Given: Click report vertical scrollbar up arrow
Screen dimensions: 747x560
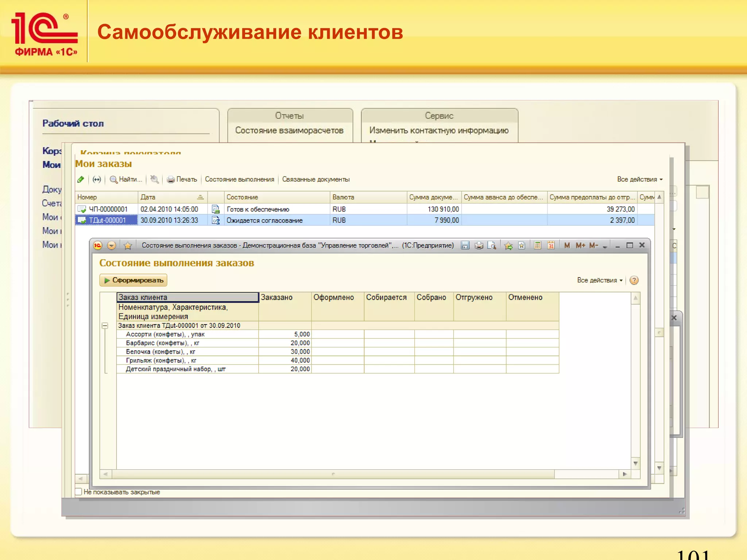Looking at the screenshot, I should click(x=636, y=298).
